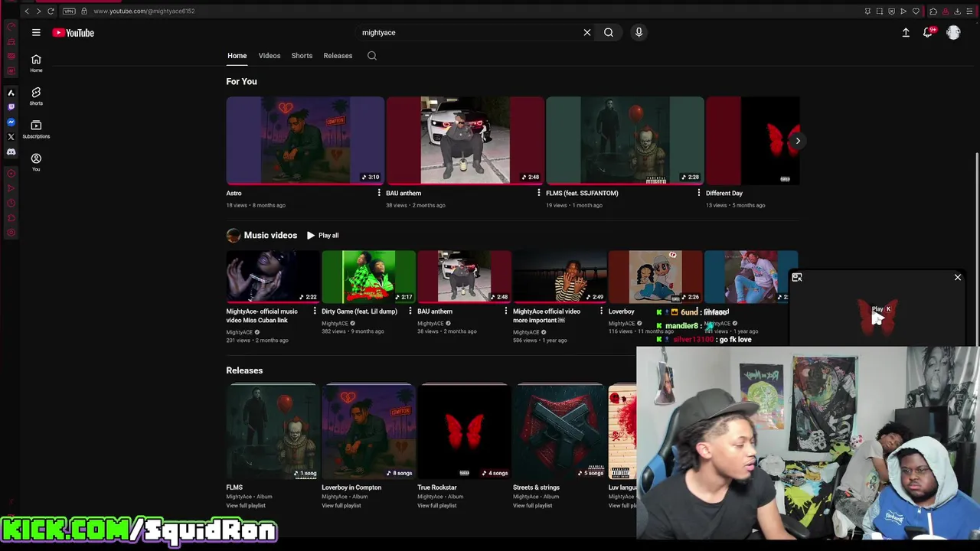Open the browser profile icon in the toolbar
This screenshot has width=980, height=551.
(x=945, y=11)
